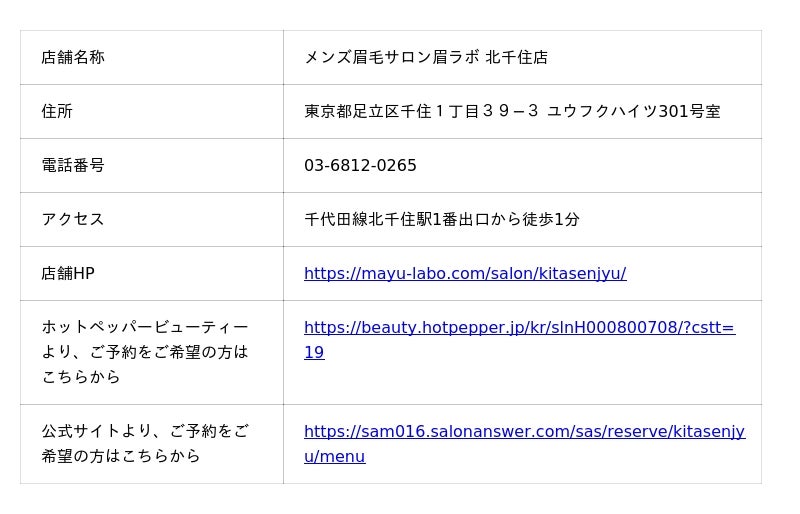The height and width of the screenshot is (514, 800).
Task: Follow the salonanswer.com official reservation link
Action: click(524, 431)
